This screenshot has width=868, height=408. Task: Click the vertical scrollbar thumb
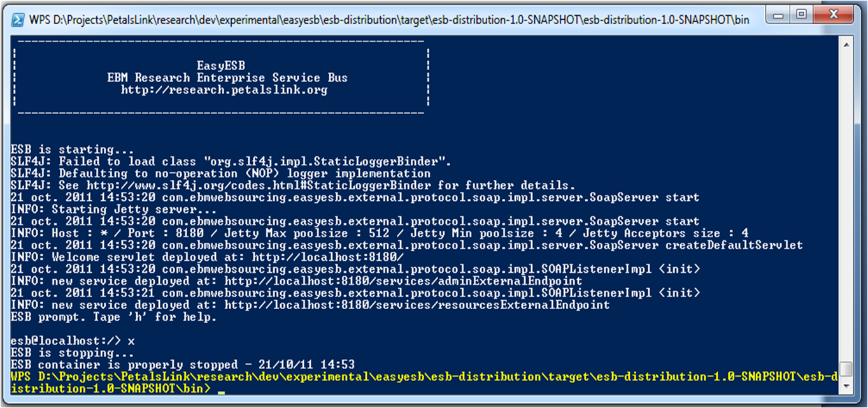[846, 370]
